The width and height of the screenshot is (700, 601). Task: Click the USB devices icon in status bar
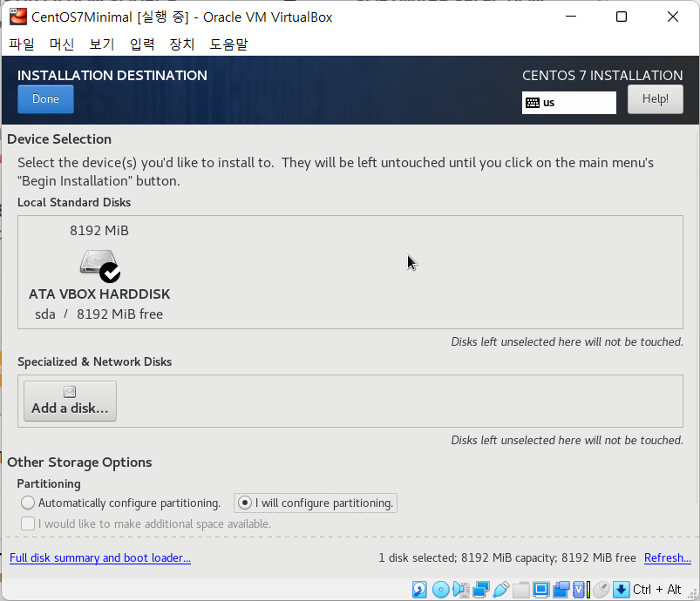point(501,590)
